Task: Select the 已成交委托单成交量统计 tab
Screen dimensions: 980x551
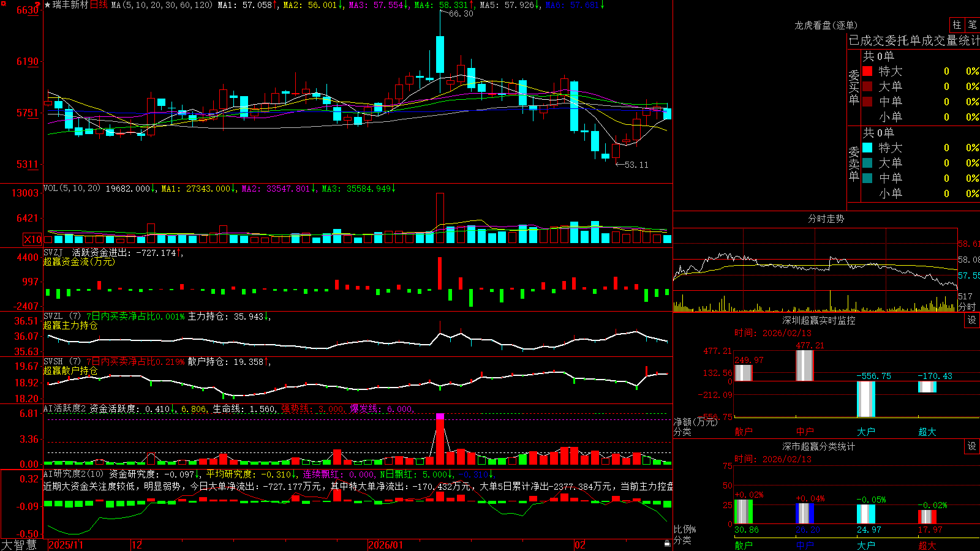Action: click(x=914, y=40)
